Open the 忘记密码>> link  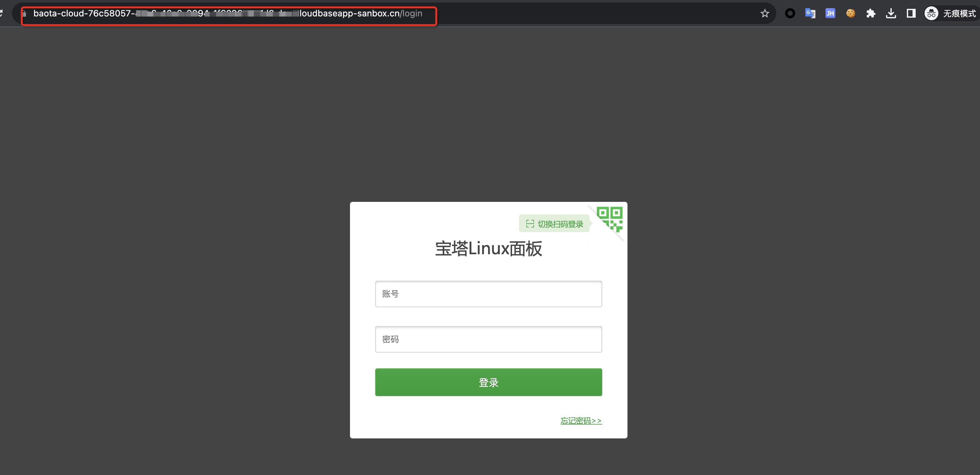(x=581, y=420)
